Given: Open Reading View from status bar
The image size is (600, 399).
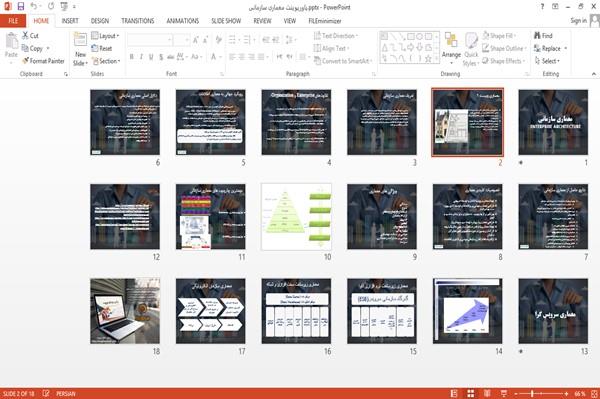Looking at the screenshot, I should 487,393.
